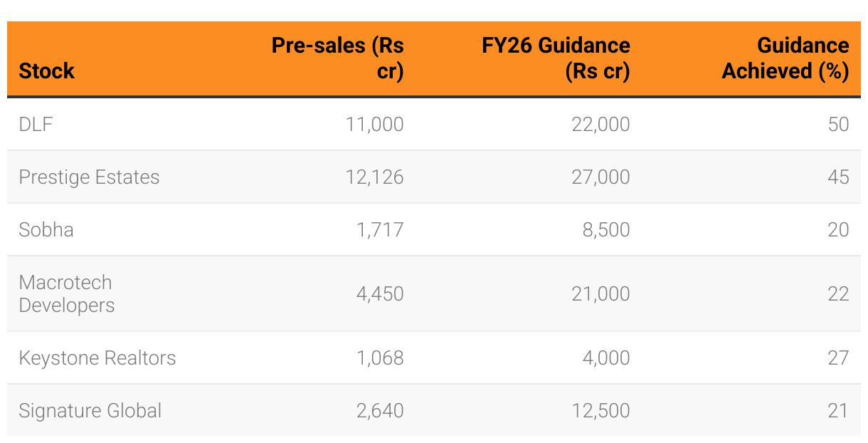Click DLF guidance achieved value 50

tap(839, 125)
